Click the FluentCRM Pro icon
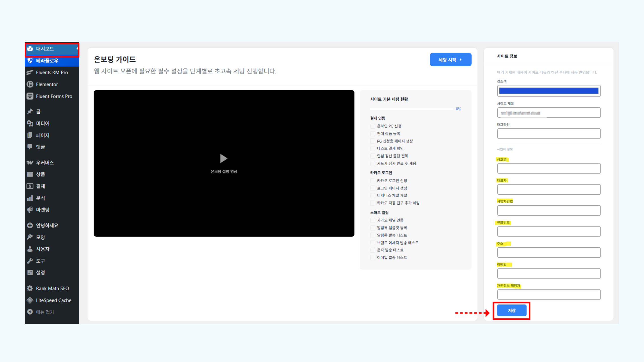 pos(30,72)
